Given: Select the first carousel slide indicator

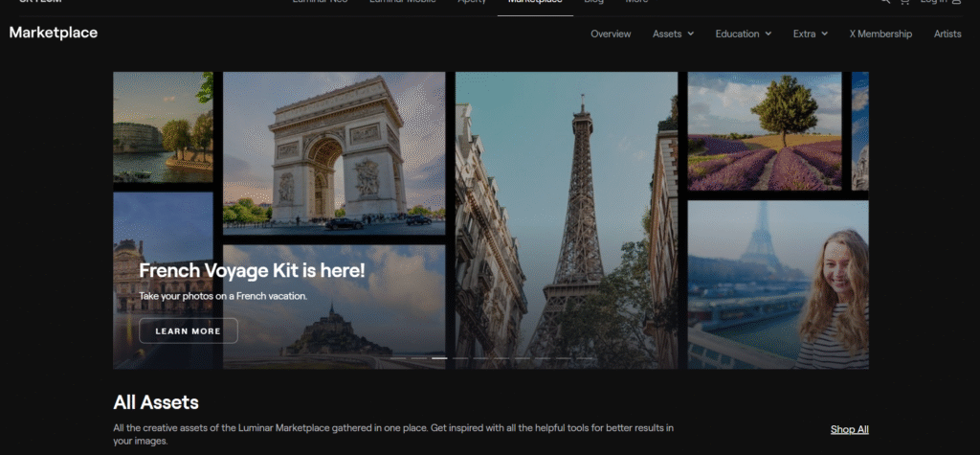Looking at the screenshot, I should 398,358.
